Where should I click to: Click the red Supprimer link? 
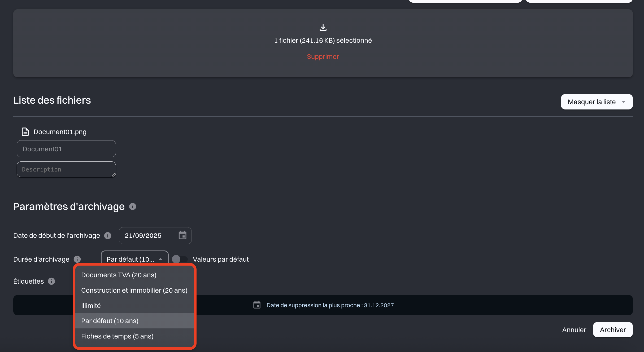click(x=323, y=56)
